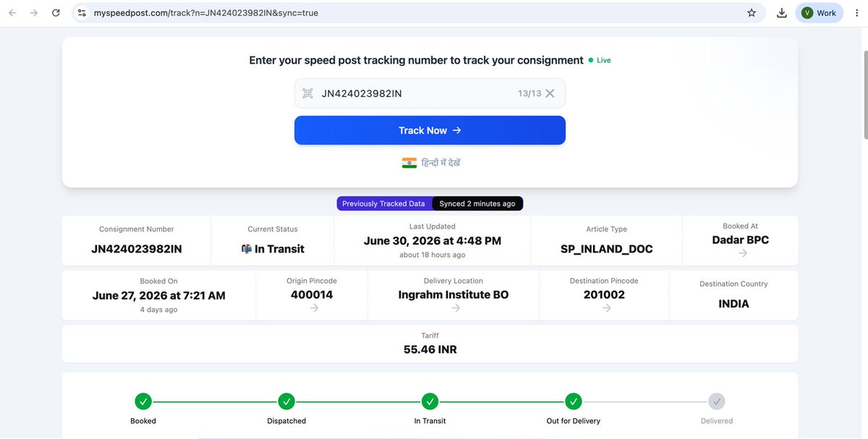The height and width of the screenshot is (439, 868).
Task: Switch to Hindi via हिन्दी में देखें link
Action: pos(441,163)
